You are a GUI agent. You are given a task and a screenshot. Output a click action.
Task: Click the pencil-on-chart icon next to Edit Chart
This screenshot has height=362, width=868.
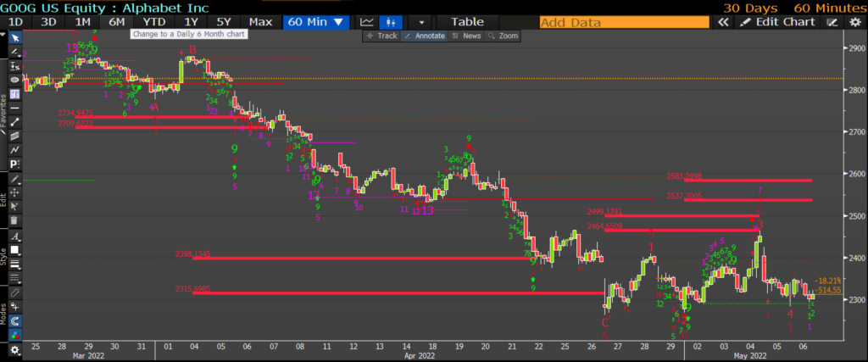tap(832, 22)
